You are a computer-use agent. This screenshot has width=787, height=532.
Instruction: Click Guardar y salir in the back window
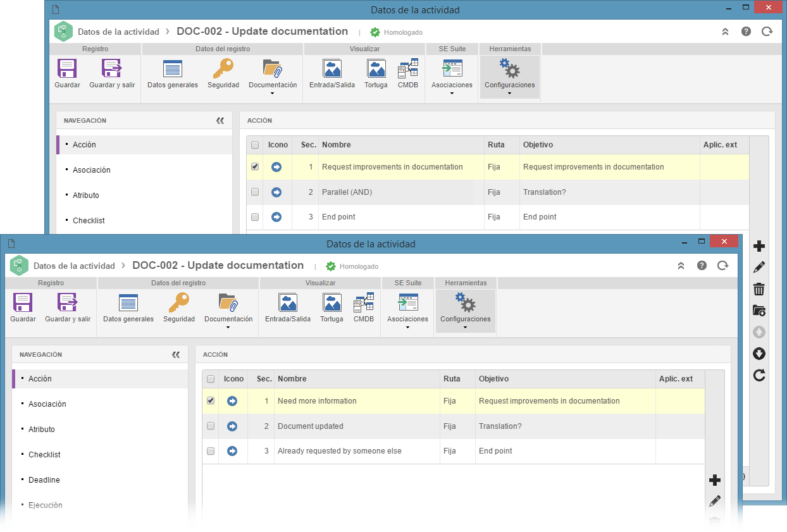click(x=112, y=73)
